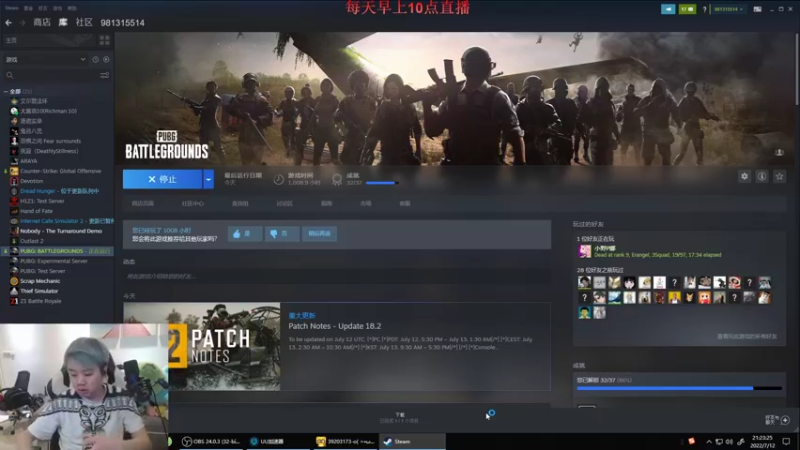Open the Community tab
800x450 pixels.
[x=84, y=22]
